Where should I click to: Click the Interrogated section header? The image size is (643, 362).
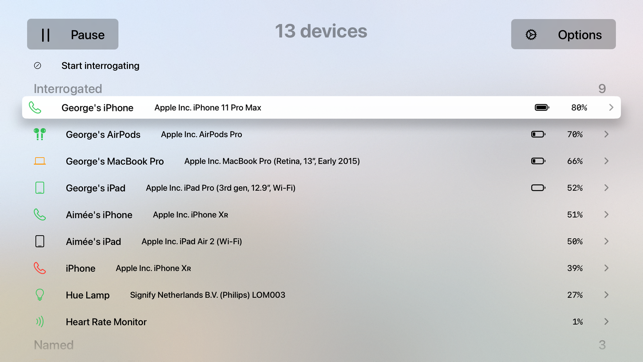point(68,89)
